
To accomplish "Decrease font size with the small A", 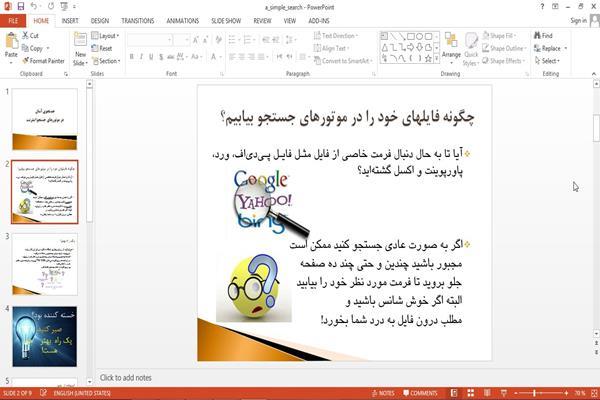I will point(206,39).
